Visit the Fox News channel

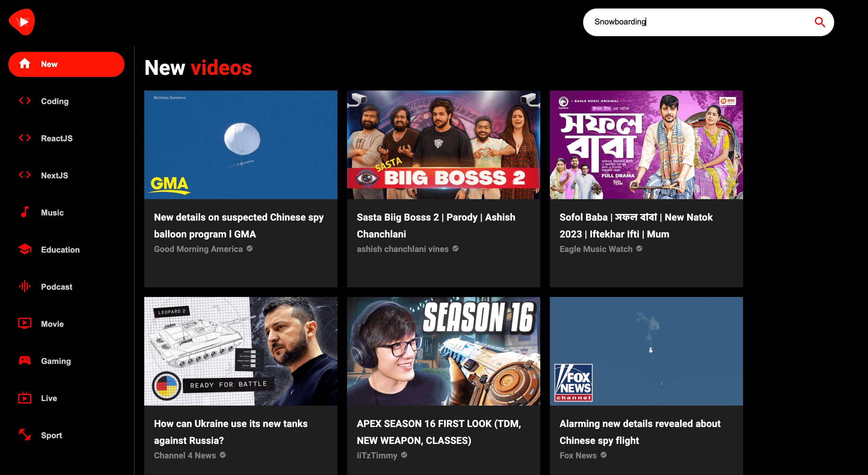point(578,455)
